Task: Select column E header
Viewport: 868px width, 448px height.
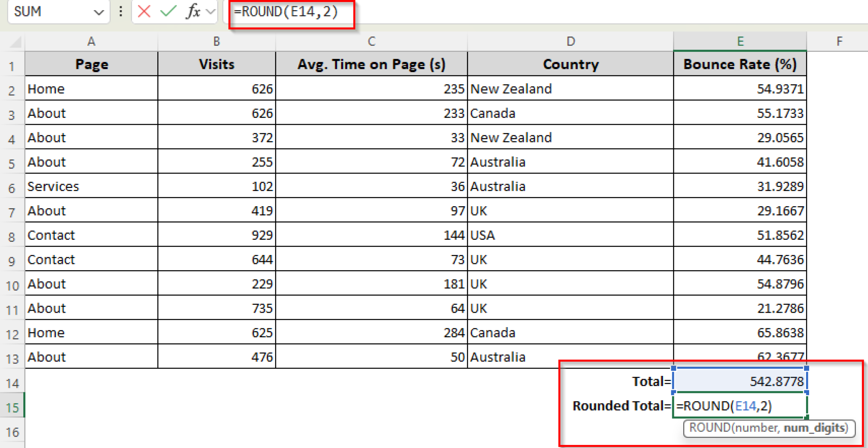Action: [740, 41]
